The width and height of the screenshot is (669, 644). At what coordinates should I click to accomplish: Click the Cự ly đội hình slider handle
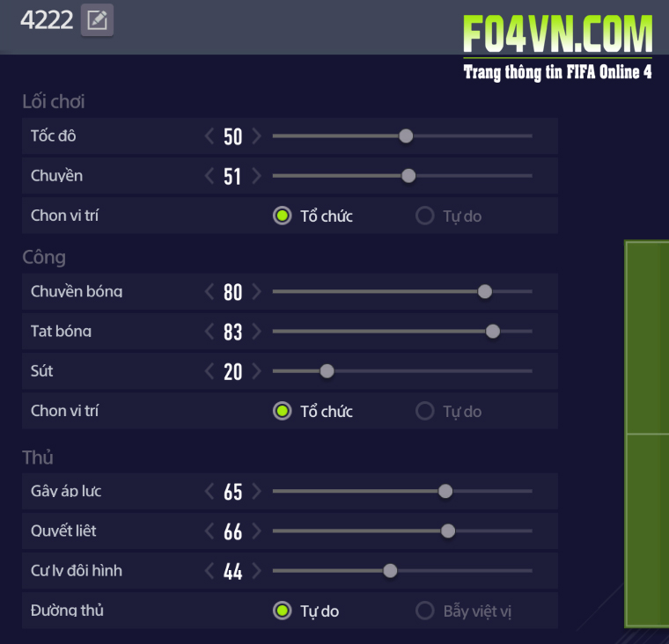tap(390, 571)
